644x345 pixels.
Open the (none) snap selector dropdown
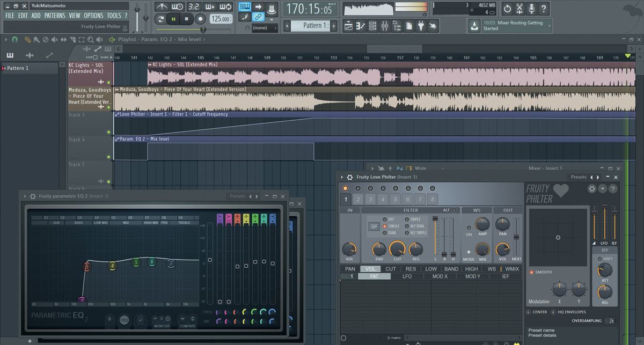point(265,28)
